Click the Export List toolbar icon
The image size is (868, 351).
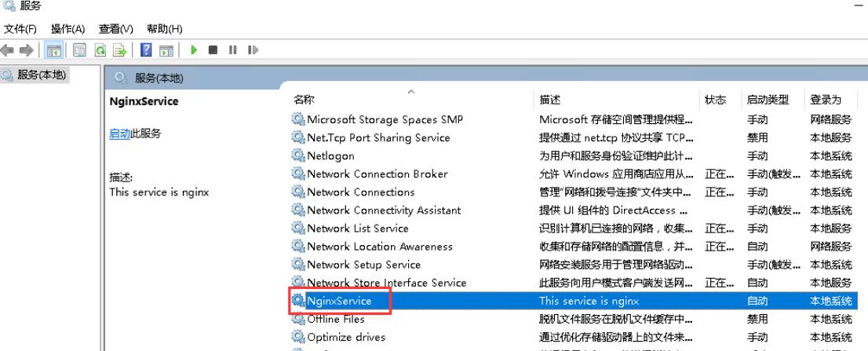[x=119, y=50]
